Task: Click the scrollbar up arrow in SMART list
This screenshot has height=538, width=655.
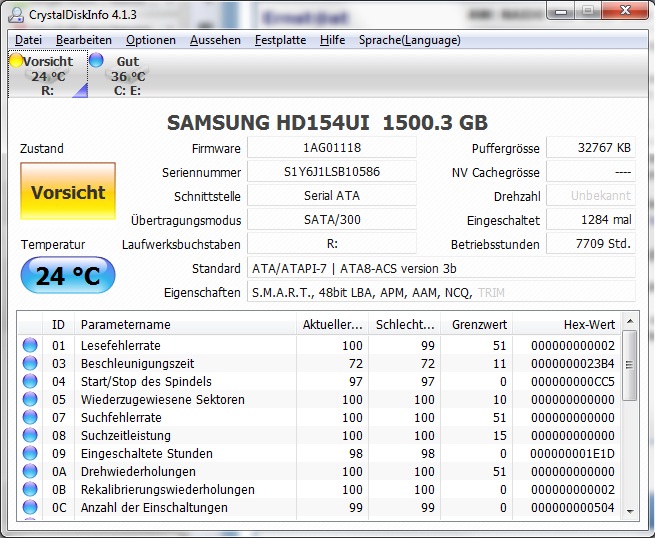Action: (x=630, y=321)
